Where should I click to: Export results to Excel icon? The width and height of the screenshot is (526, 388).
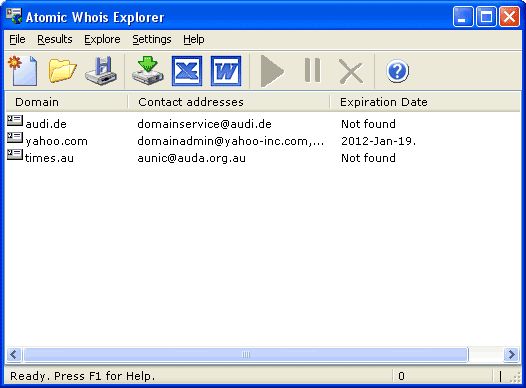(x=187, y=71)
